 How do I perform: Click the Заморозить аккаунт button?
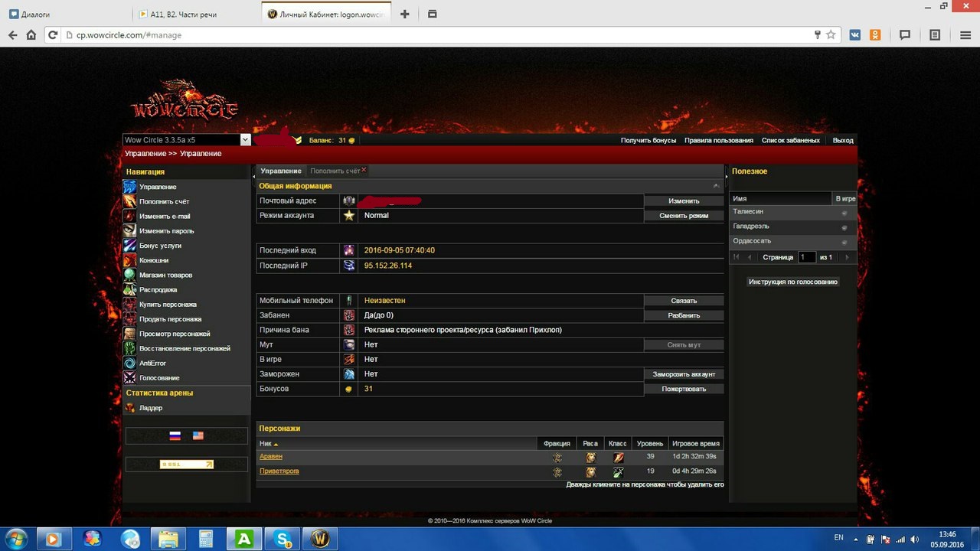tap(684, 374)
